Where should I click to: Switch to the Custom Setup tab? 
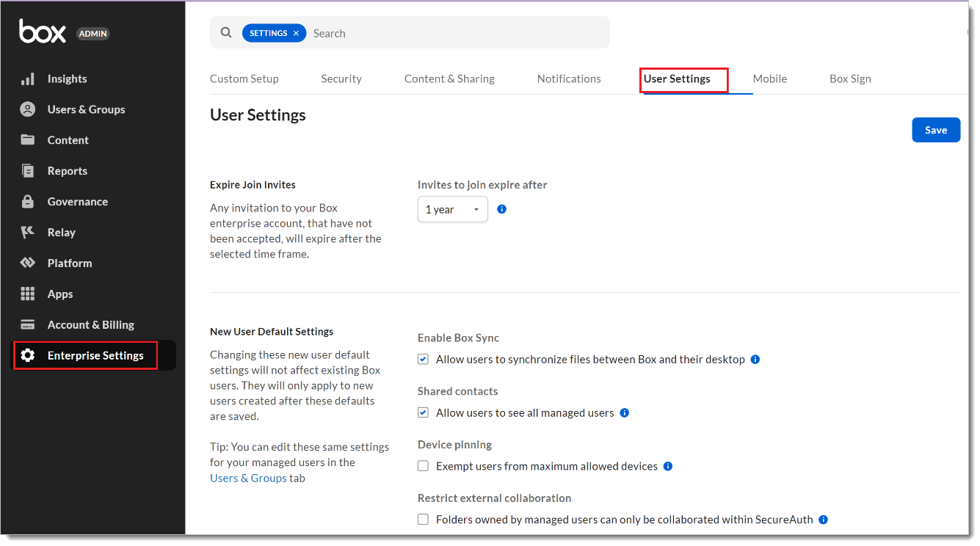pos(244,79)
